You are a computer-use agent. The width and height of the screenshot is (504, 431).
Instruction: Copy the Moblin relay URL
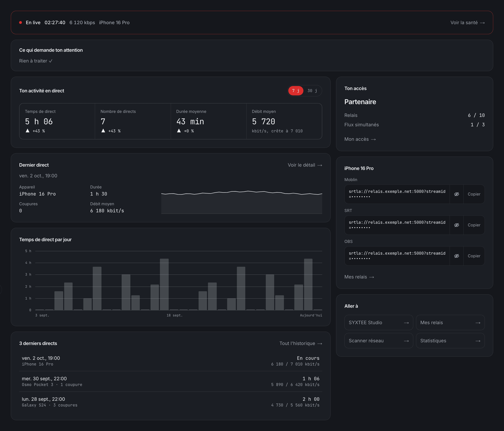click(x=474, y=194)
